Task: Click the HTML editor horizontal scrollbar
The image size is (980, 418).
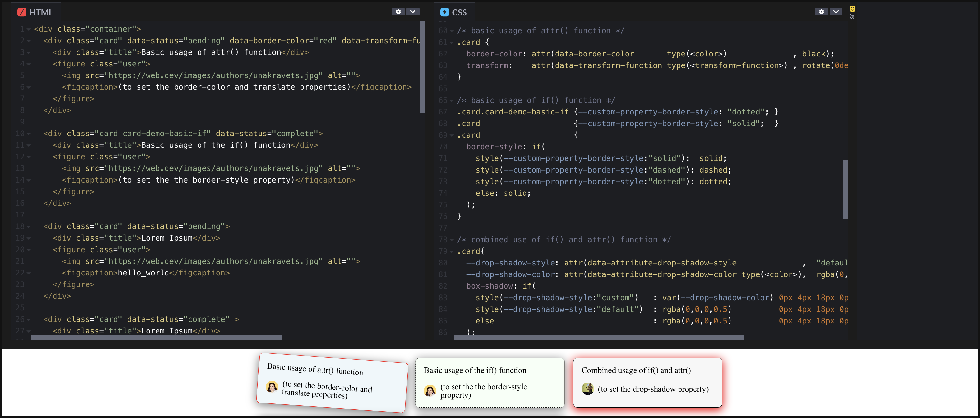Action: [156, 337]
